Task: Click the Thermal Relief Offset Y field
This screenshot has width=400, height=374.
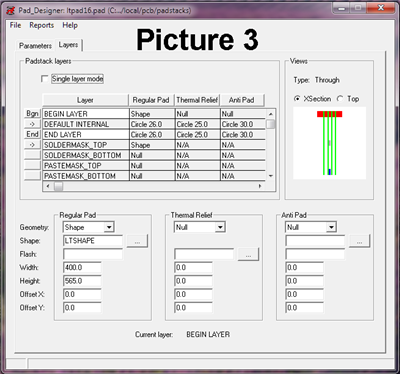Action: pyautogui.click(x=193, y=307)
